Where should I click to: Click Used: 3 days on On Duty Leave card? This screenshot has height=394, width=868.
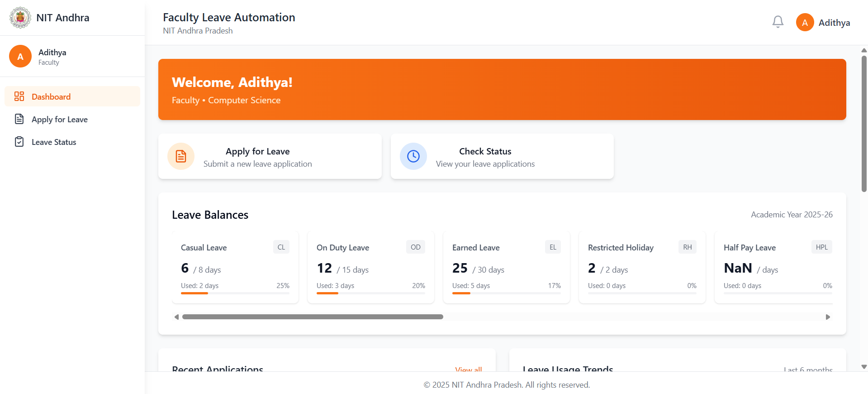pos(335,286)
